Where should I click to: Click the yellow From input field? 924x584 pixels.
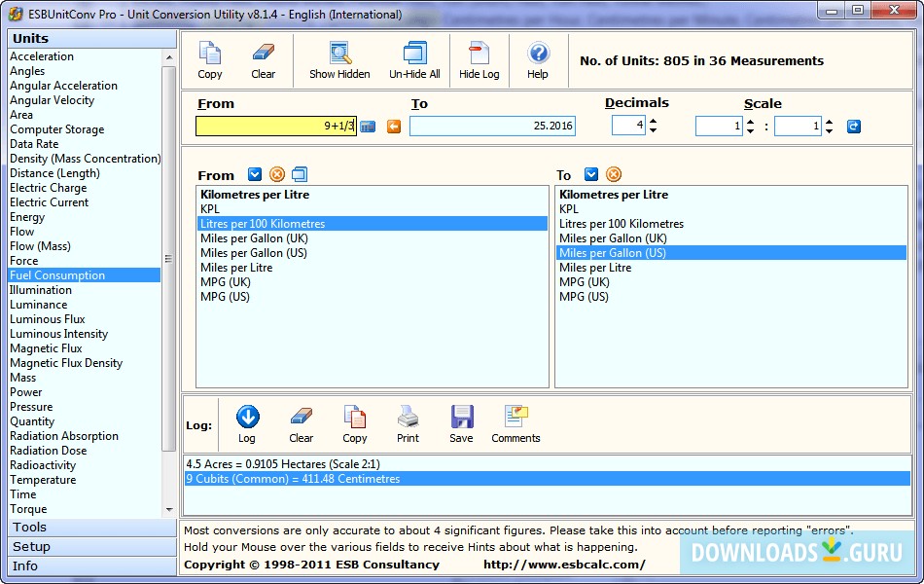coord(276,126)
